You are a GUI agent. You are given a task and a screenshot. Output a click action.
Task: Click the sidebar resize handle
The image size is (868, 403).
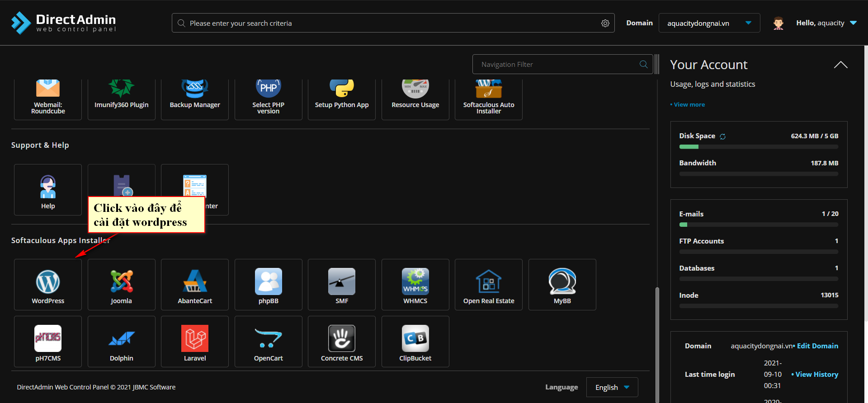tap(657, 64)
